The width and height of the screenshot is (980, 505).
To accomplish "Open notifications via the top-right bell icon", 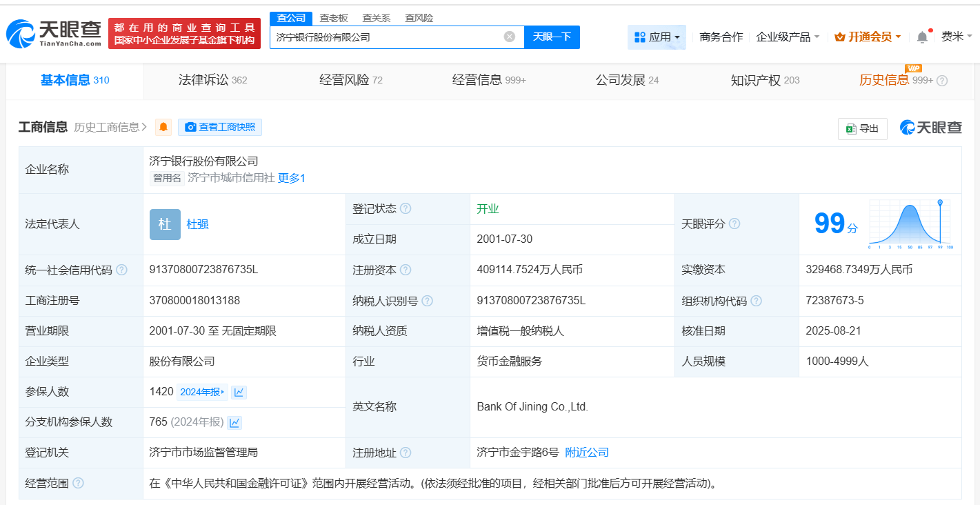I will pyautogui.click(x=922, y=35).
